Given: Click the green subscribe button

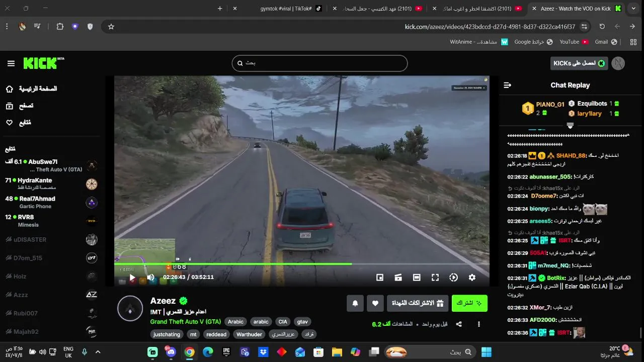Looking at the screenshot, I should click(469, 303).
